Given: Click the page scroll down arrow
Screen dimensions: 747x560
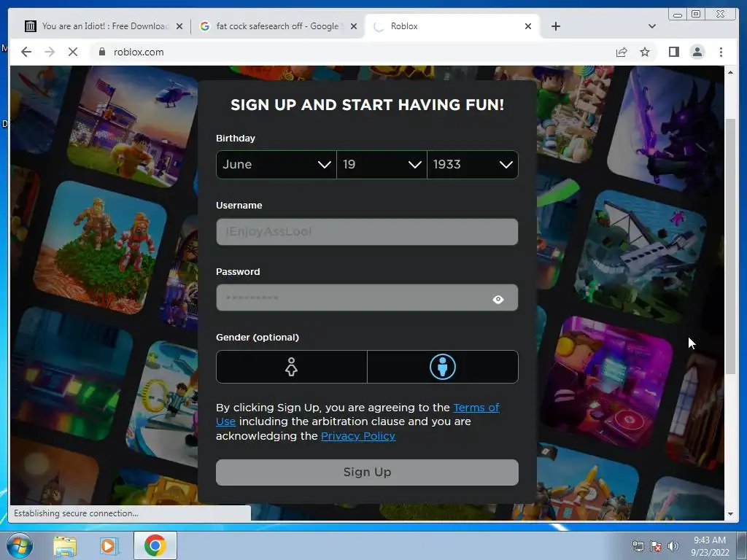Looking at the screenshot, I should coord(730,514).
